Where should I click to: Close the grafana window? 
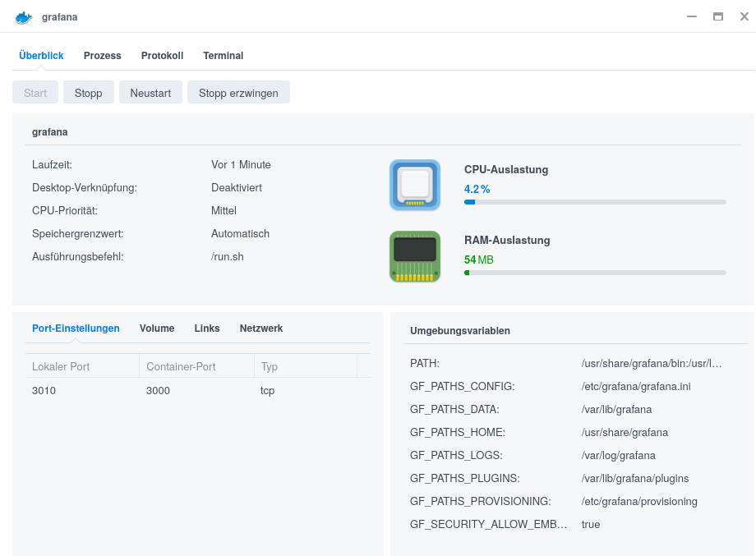point(744,16)
